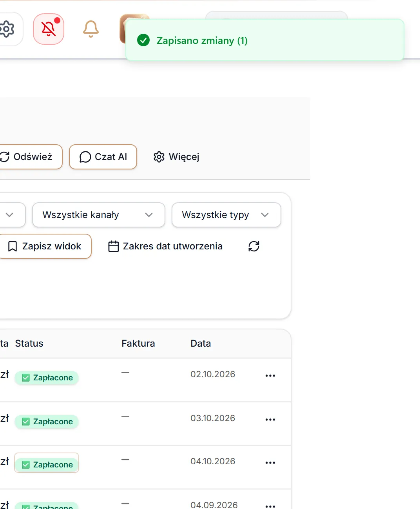This screenshot has height=509, width=420.
Task: Reset filters with the circular arrows icon
Action: (254, 246)
